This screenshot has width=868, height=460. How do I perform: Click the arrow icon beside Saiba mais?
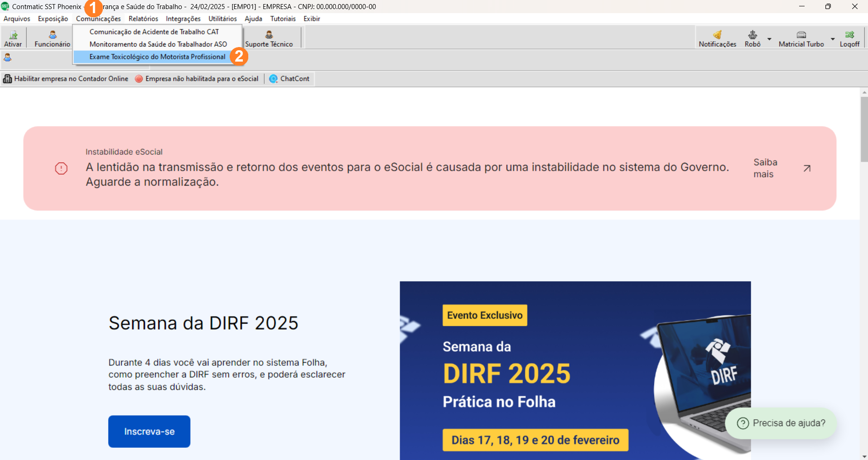pos(807,168)
